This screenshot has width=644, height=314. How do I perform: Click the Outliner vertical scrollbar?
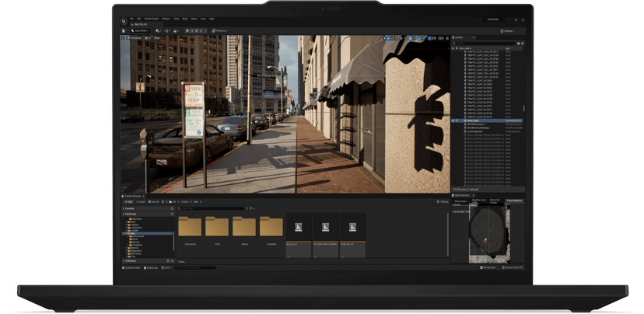523,108
